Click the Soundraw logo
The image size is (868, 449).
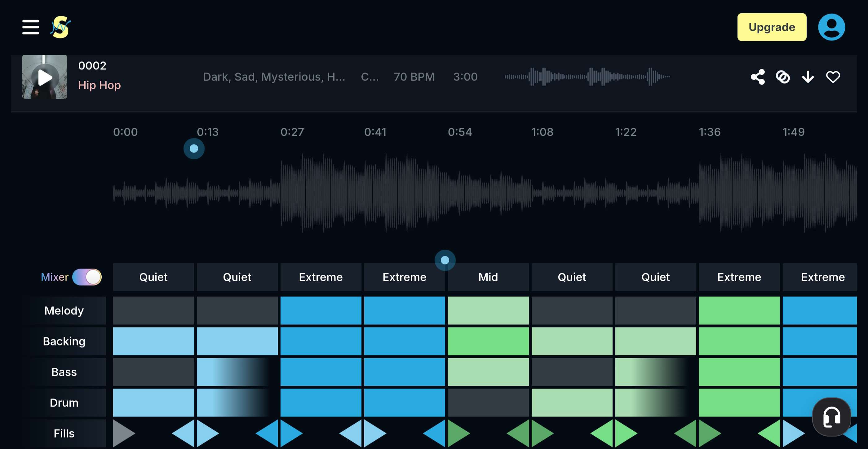[x=61, y=28]
